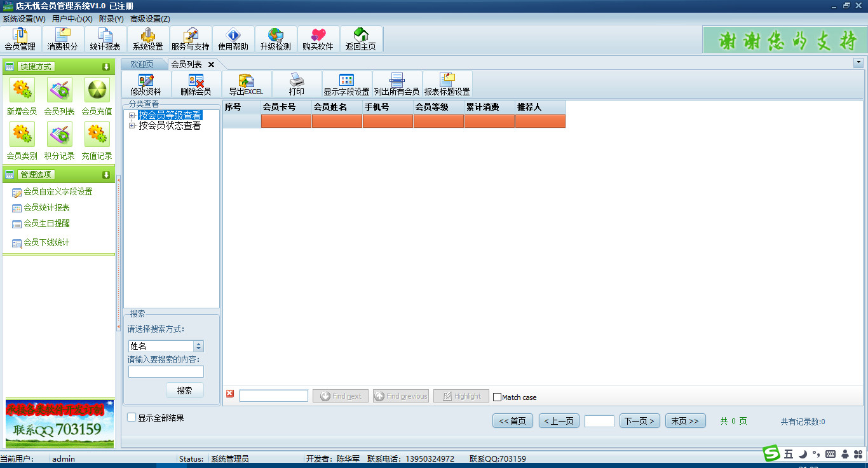Screen dimensions: 868x468
Task: Click the 打印 printer icon
Action: click(297, 84)
